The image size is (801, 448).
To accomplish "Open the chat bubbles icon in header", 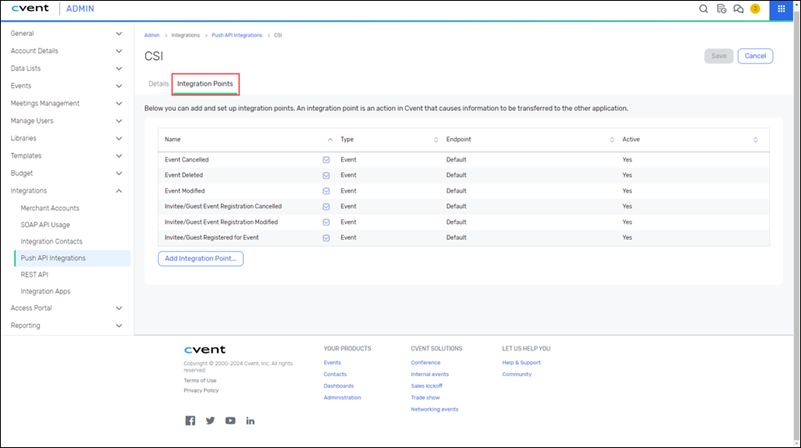I will pyautogui.click(x=738, y=9).
